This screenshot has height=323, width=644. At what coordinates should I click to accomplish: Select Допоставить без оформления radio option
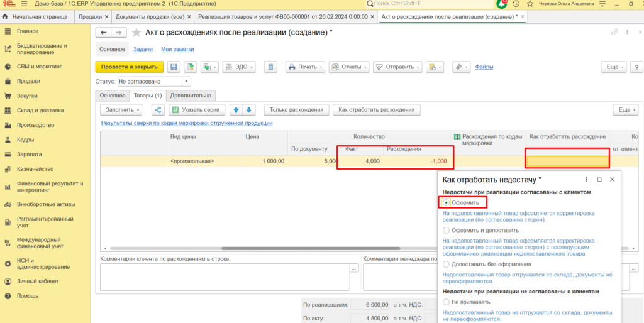tap(446, 265)
